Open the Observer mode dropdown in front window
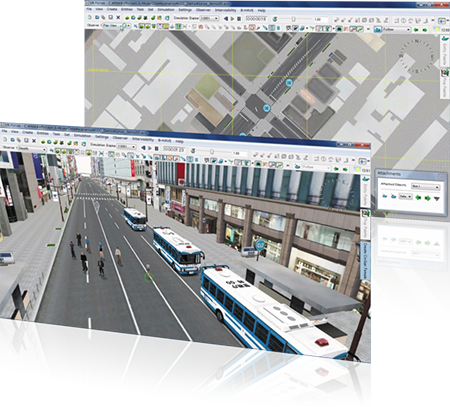Image resolution: width=450 pixels, height=407 pixels. click(31, 148)
